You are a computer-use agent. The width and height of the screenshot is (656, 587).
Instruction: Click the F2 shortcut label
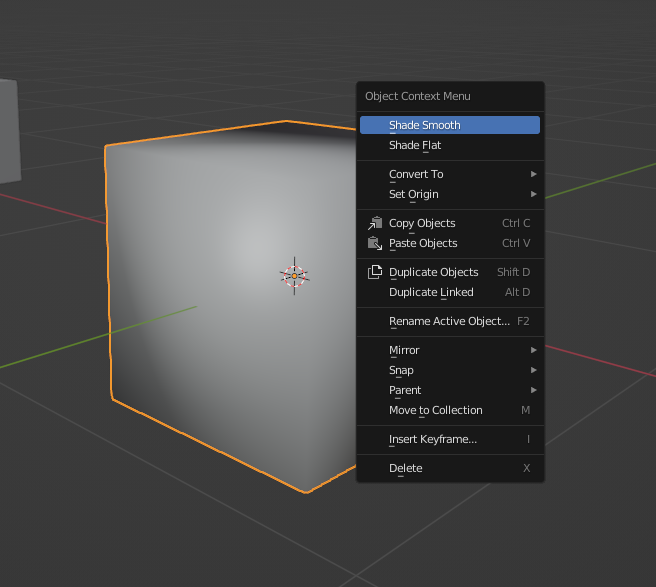[x=523, y=321]
